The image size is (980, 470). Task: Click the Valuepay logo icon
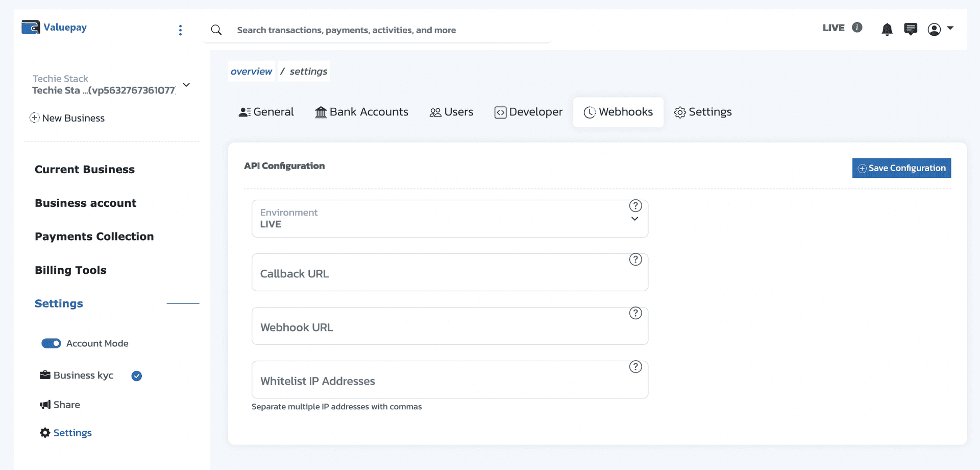pyautogui.click(x=30, y=27)
